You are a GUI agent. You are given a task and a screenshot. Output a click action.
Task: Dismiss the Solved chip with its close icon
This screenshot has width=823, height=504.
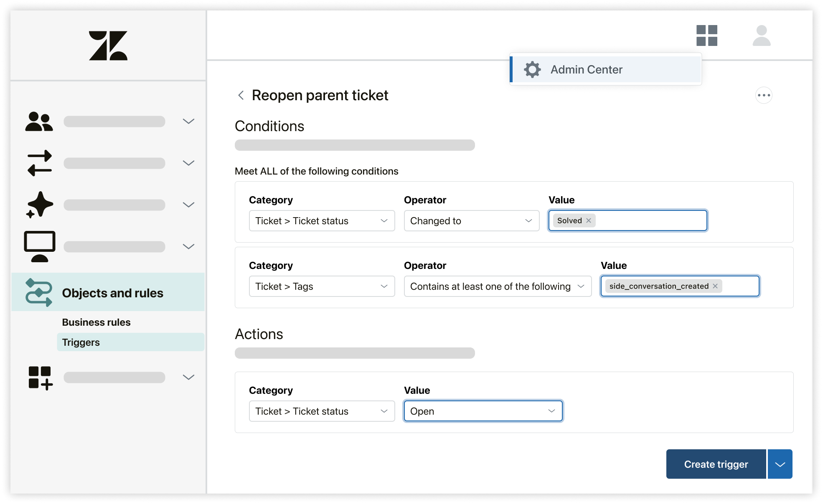pyautogui.click(x=589, y=220)
